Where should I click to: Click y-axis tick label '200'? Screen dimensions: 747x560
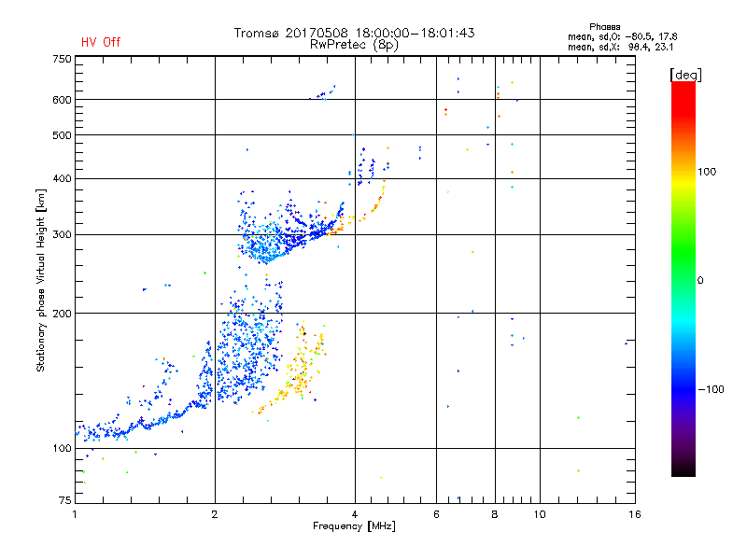(62, 314)
